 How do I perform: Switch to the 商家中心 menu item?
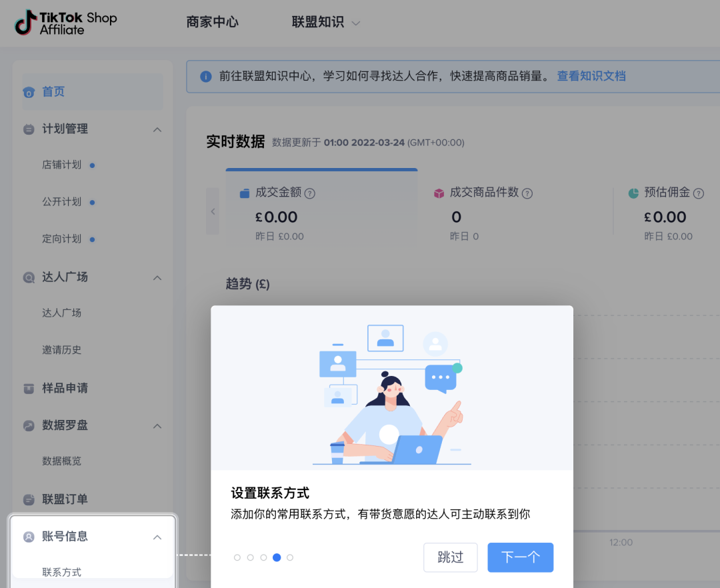212,22
